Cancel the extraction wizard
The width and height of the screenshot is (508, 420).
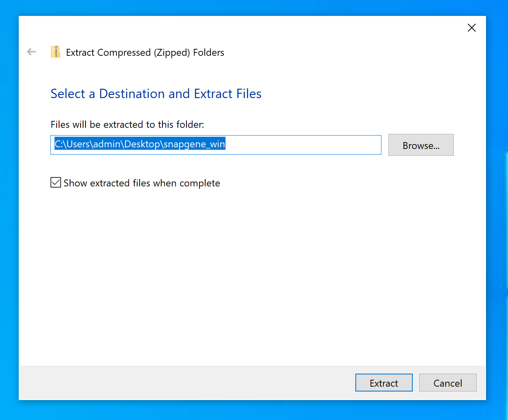click(x=447, y=383)
